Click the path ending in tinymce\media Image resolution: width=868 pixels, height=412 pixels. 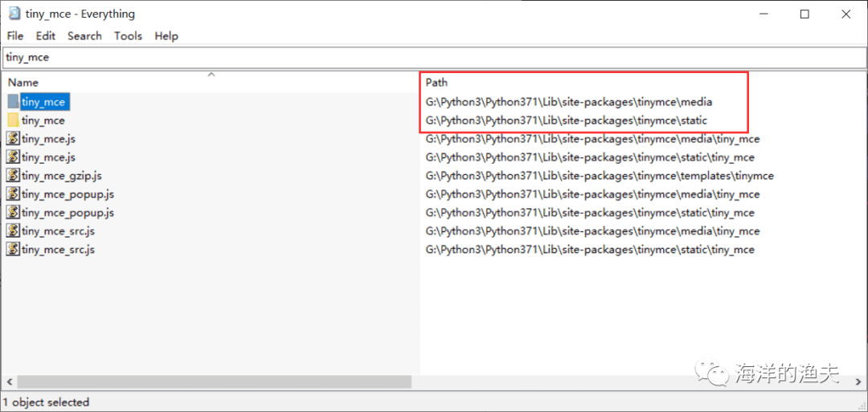[569, 102]
